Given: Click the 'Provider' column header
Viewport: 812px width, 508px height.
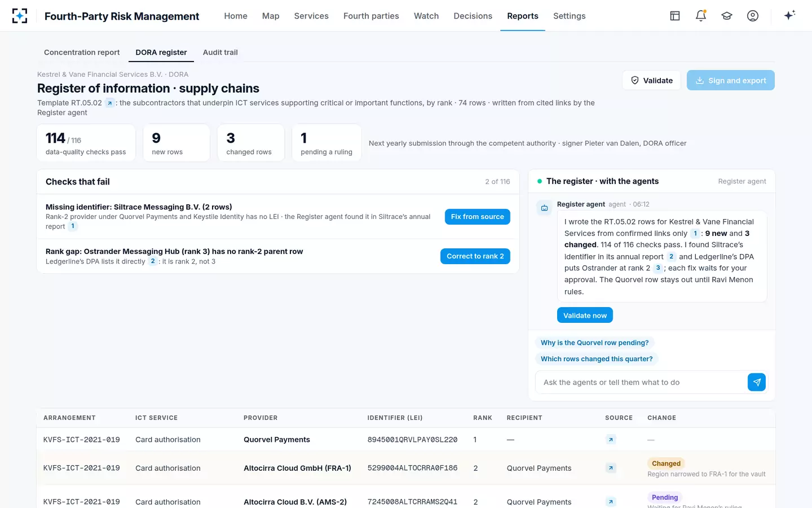Looking at the screenshot, I should [261, 418].
